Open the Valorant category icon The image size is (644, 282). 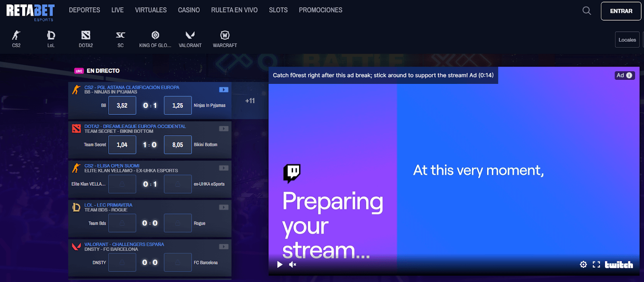coord(190,39)
